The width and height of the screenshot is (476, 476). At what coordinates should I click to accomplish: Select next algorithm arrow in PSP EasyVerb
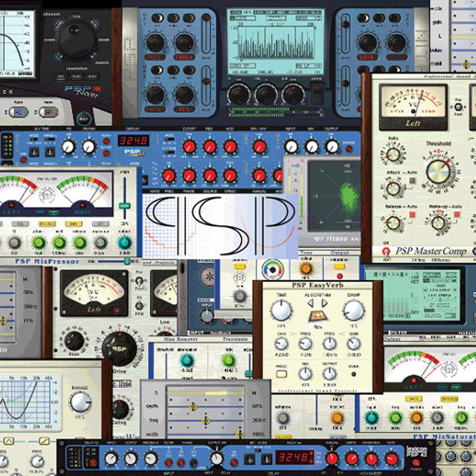tap(324, 303)
